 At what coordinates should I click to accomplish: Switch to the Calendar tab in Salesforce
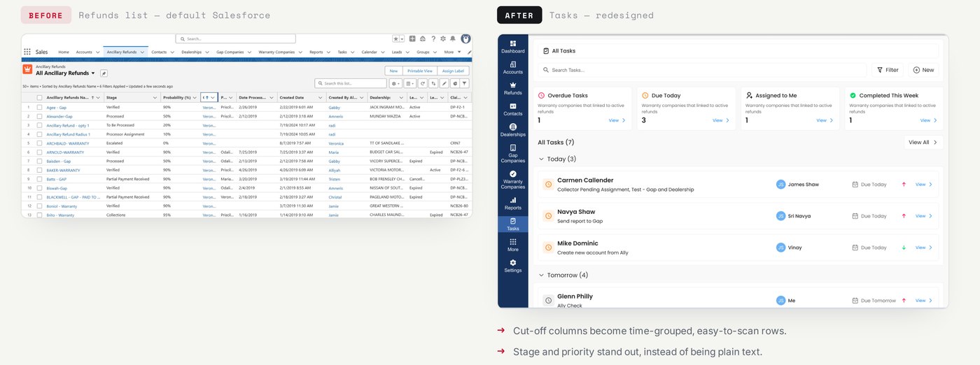click(369, 52)
